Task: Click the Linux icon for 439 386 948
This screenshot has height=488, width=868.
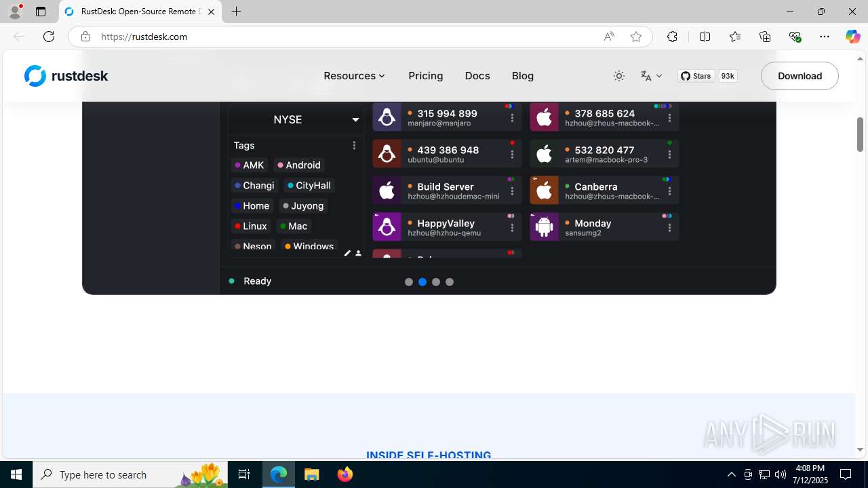Action: click(x=387, y=154)
